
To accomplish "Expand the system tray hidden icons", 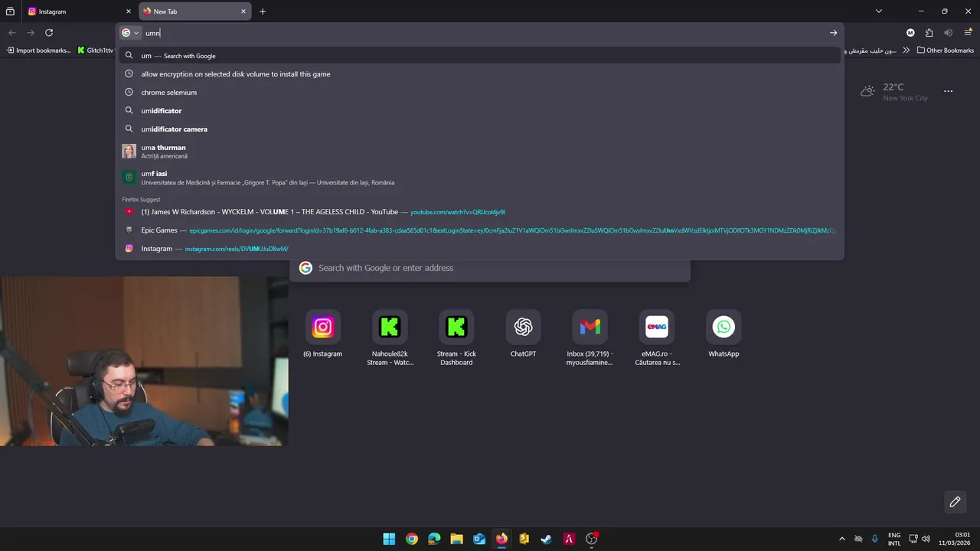I will (842, 539).
